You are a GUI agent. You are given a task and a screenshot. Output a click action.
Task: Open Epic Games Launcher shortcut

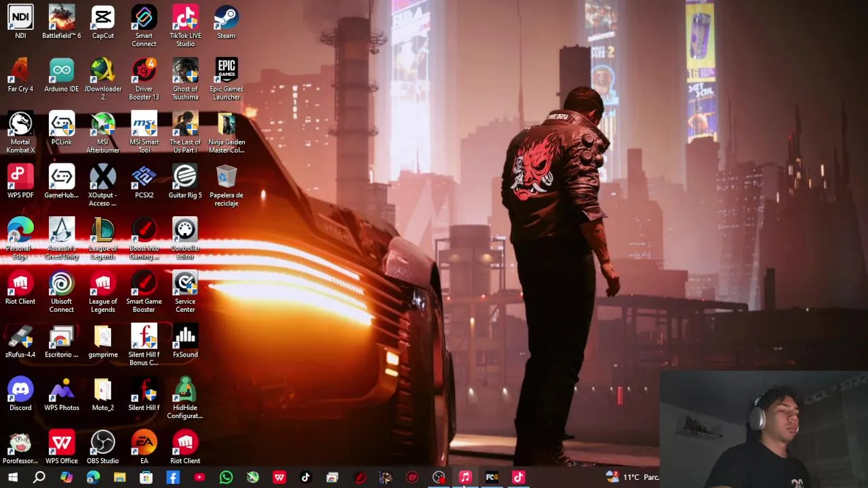[x=226, y=79]
